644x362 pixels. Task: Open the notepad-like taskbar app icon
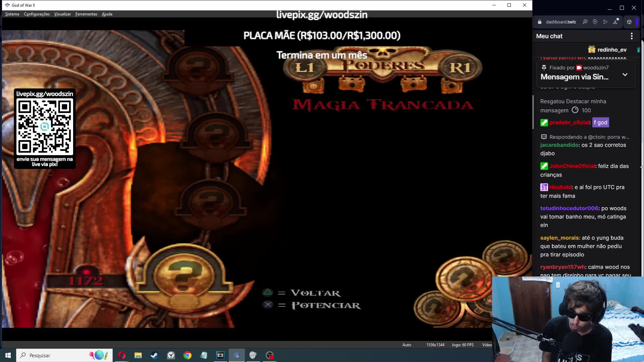(204, 355)
